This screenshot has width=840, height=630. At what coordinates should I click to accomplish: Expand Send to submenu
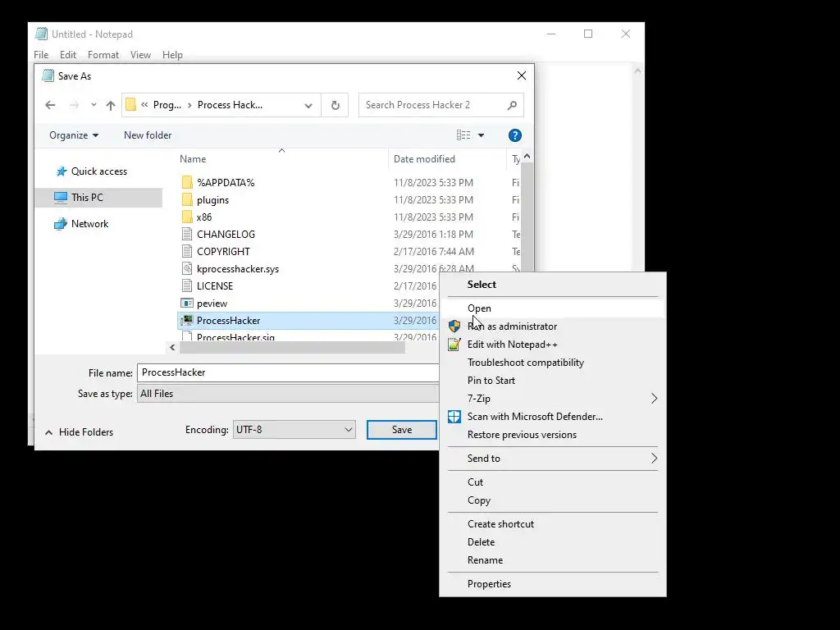553,459
